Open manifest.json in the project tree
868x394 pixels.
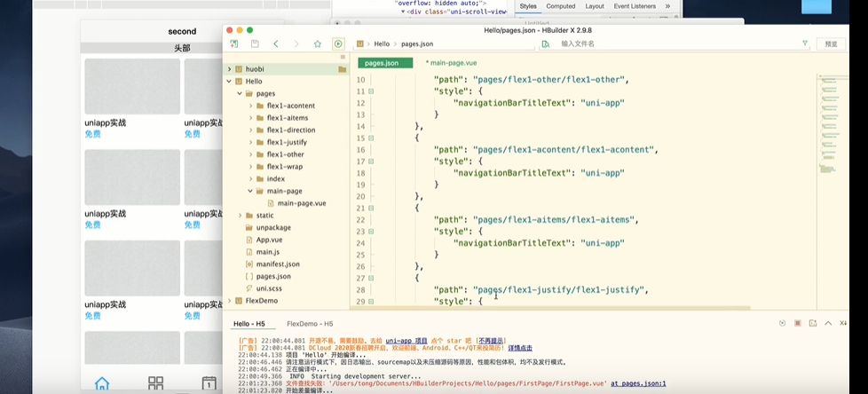click(x=278, y=264)
